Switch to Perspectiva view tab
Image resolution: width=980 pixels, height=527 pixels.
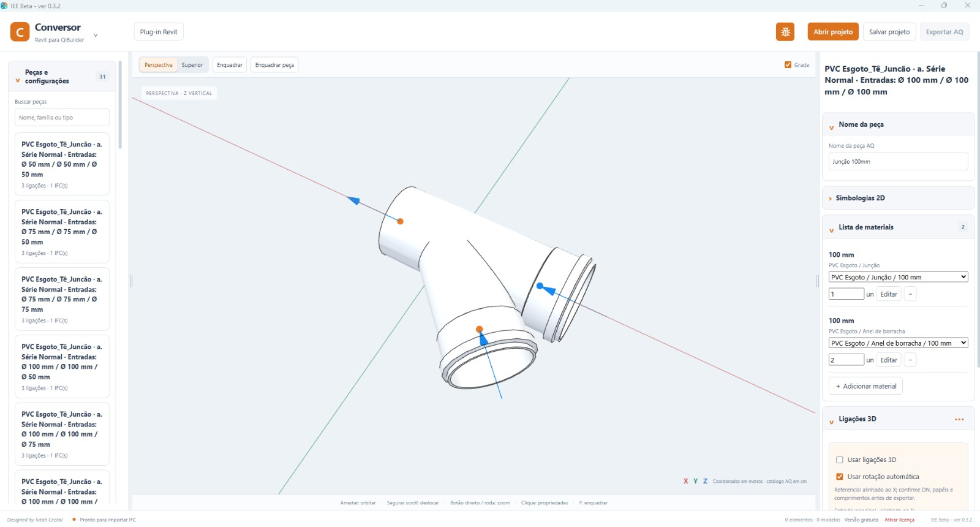[x=159, y=65]
